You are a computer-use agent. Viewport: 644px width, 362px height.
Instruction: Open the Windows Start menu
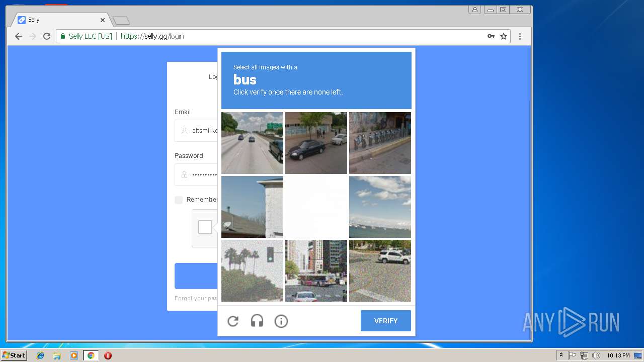tap(14, 355)
